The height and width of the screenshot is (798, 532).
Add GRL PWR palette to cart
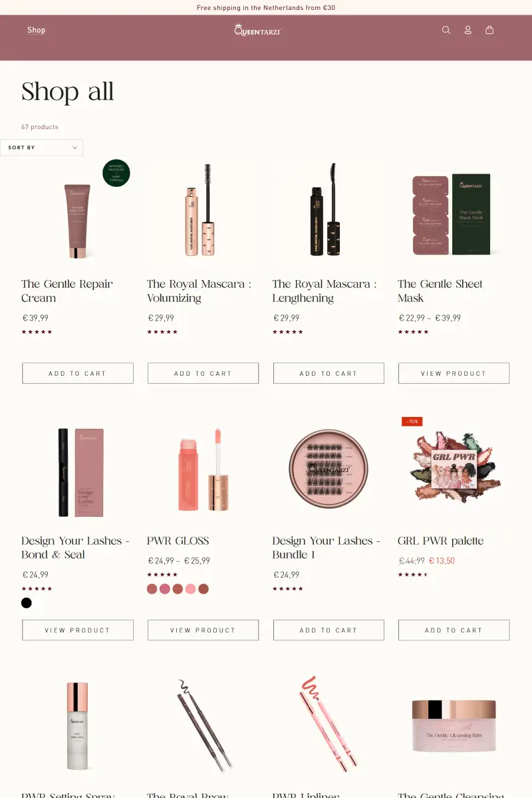(454, 630)
